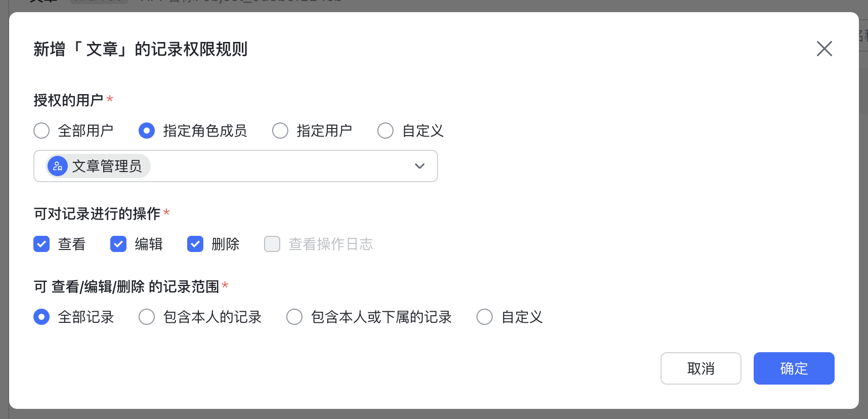
Task: Expand the role selection dropdown chevron
Action: tap(419, 166)
